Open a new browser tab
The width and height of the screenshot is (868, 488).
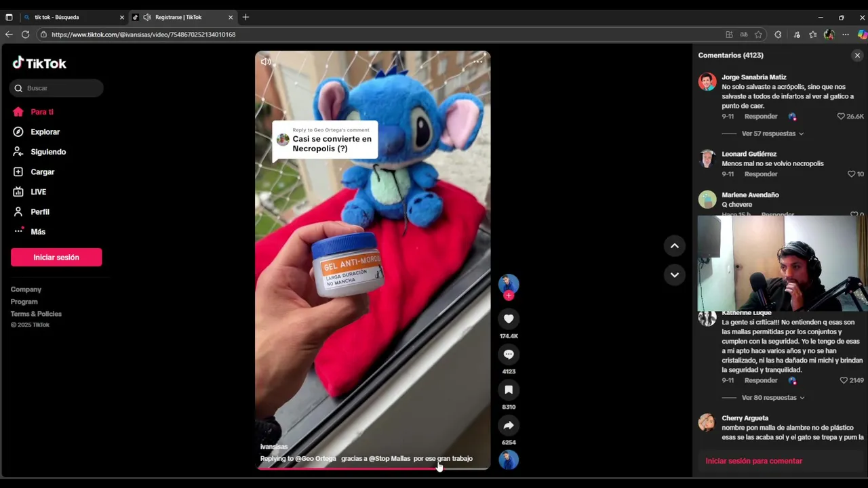(245, 17)
